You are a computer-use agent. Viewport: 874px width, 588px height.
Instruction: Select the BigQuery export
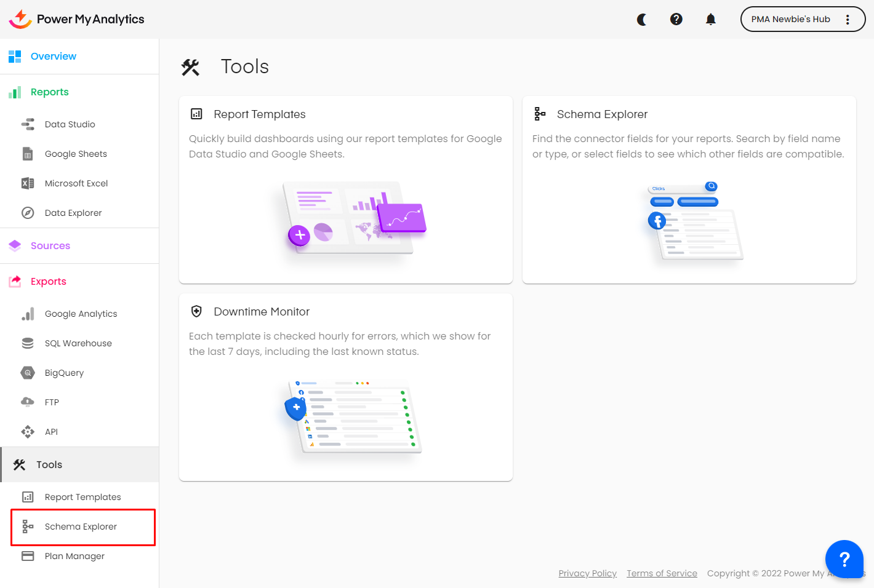coord(64,373)
